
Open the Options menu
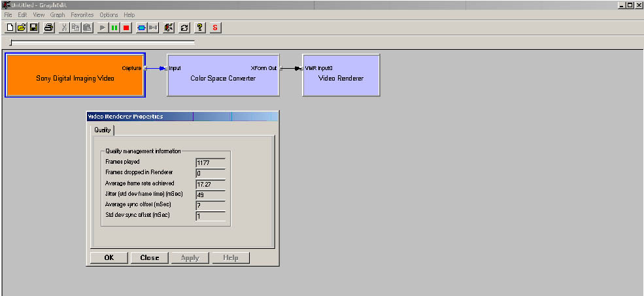[109, 14]
